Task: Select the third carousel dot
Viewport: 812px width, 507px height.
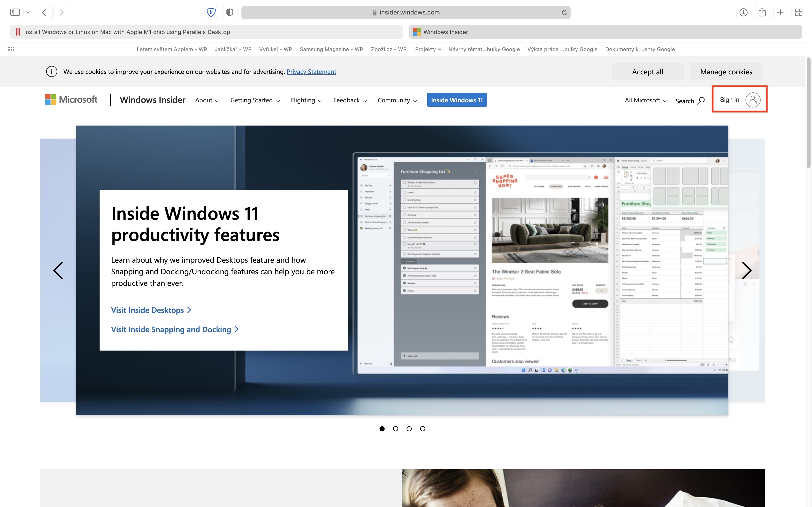Action: tap(409, 429)
